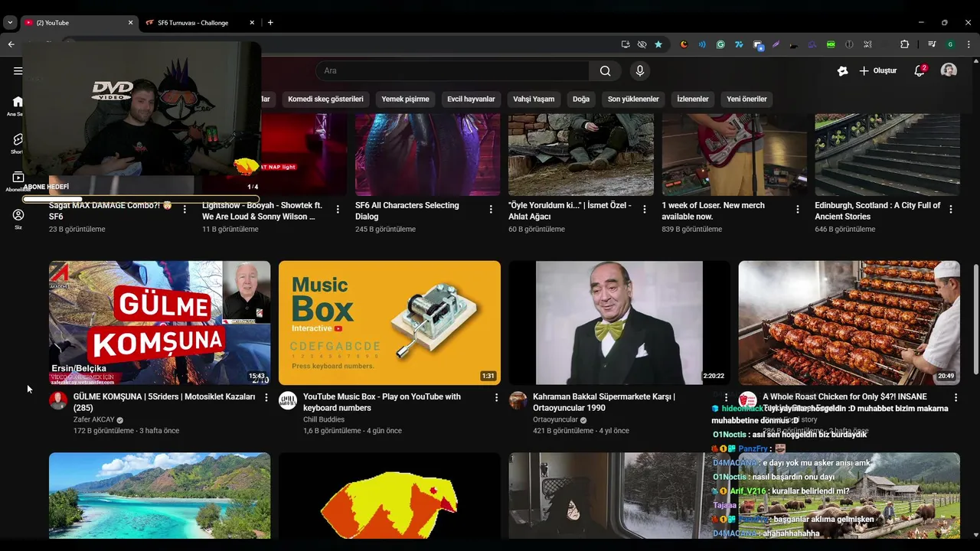
Task: Click the install app icon in address bar
Action: point(626,44)
